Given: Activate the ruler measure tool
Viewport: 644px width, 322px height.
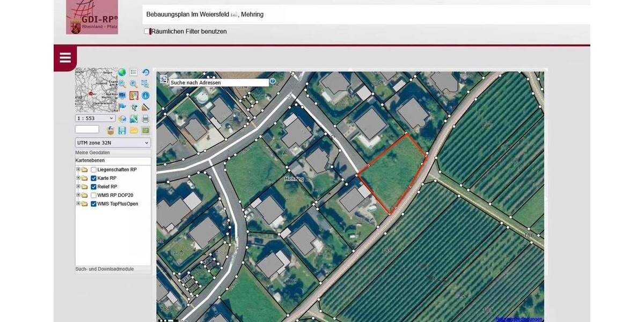Looking at the screenshot, I should click(145, 107).
